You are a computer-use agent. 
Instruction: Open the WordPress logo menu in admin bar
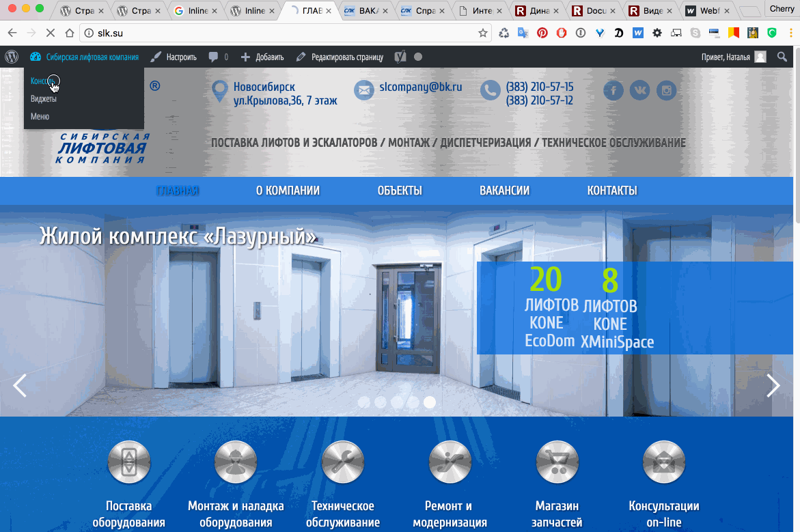12,57
